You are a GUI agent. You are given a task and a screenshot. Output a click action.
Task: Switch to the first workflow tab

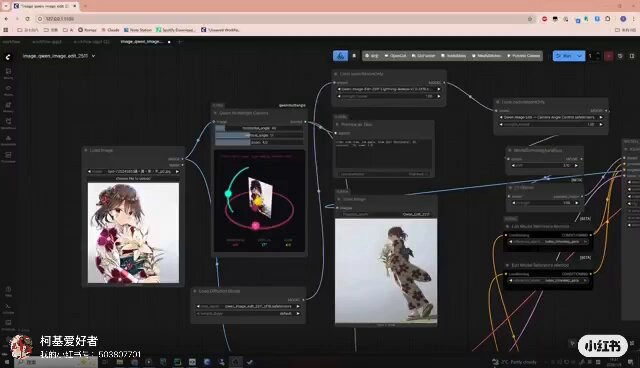(11, 42)
